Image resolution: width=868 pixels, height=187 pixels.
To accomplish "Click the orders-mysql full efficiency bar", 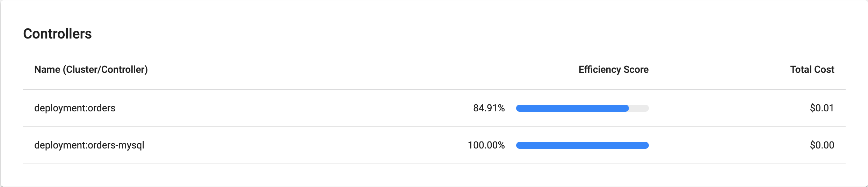I will tap(582, 145).
